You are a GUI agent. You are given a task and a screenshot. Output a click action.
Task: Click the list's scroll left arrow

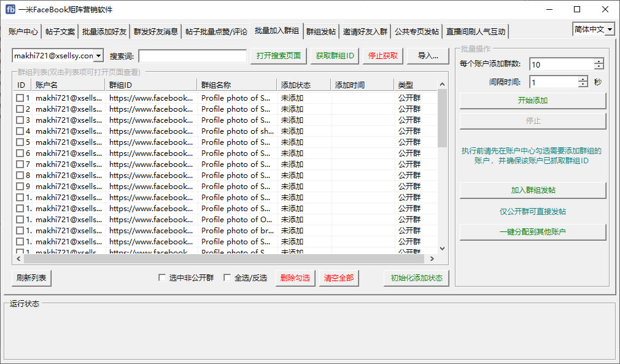point(18,258)
